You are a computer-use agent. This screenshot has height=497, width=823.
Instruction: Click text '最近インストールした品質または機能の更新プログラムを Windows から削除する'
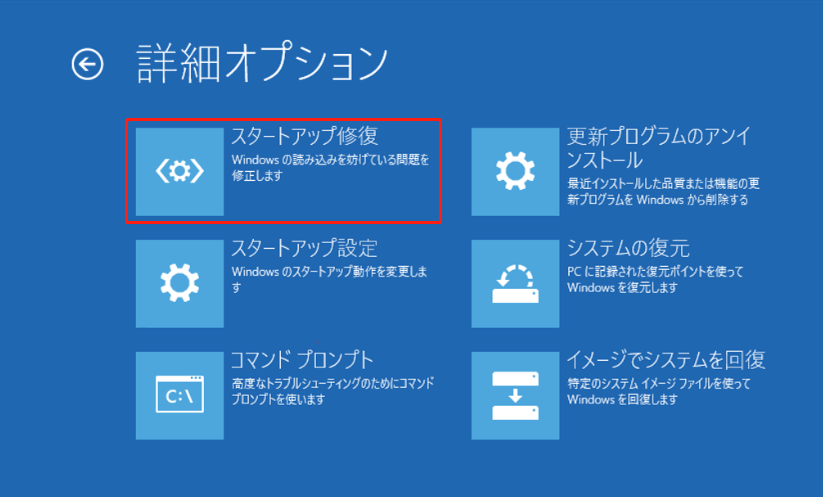[663, 191]
